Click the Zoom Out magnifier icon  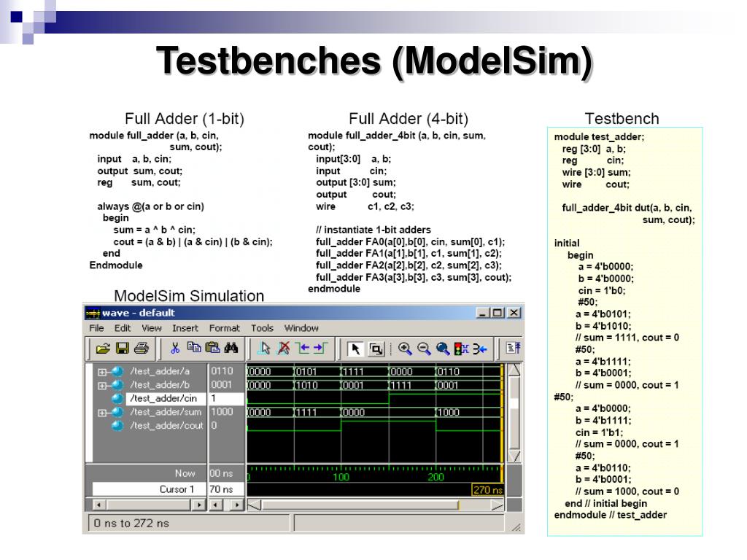(x=424, y=349)
